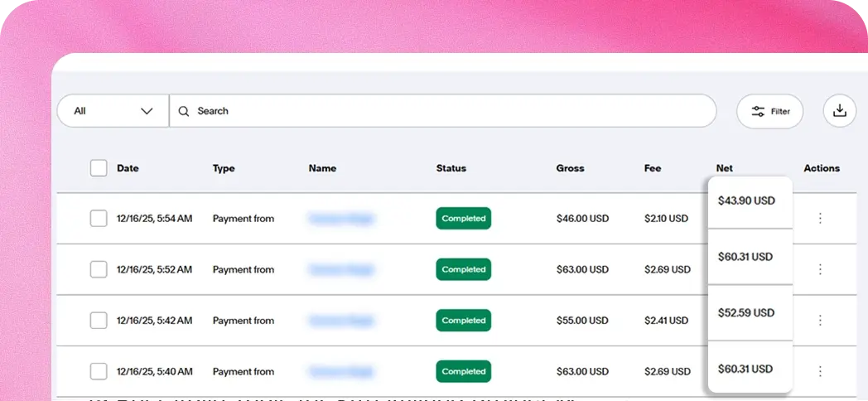The image size is (868, 401).
Task: Click the magnifier search icon
Action: [x=184, y=111]
